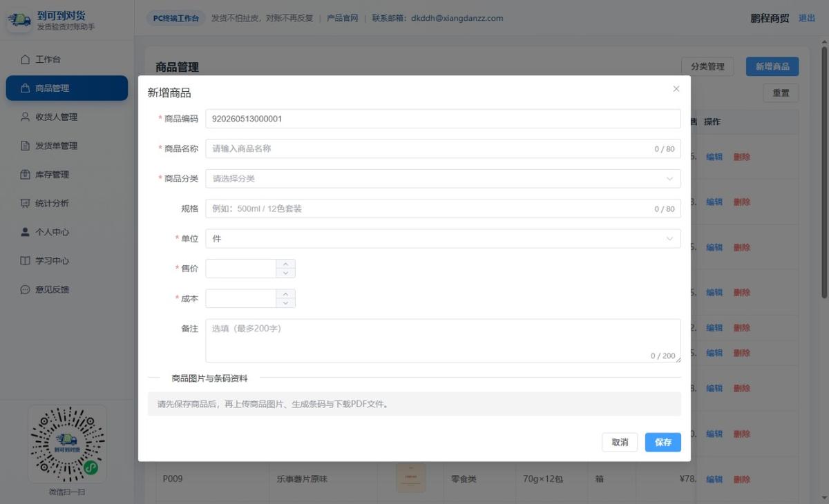Click the 编辑 link in row P009
The height and width of the screenshot is (504, 829).
click(x=714, y=479)
